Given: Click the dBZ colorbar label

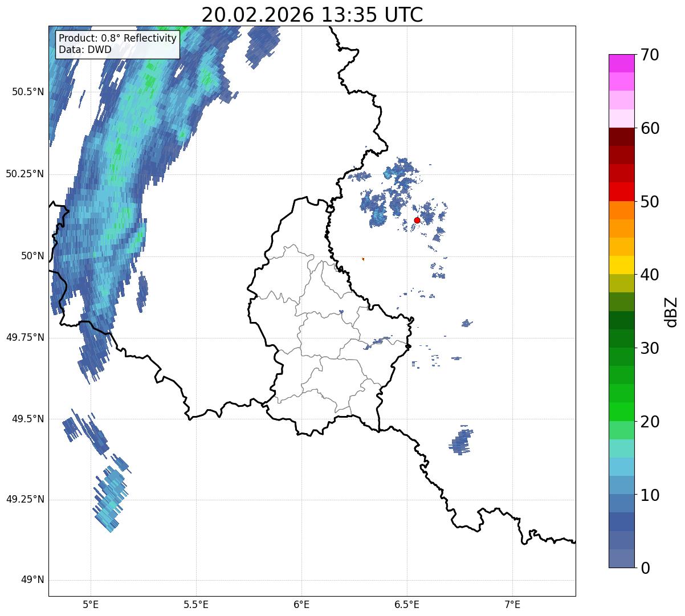Looking at the screenshot, I should point(671,311).
